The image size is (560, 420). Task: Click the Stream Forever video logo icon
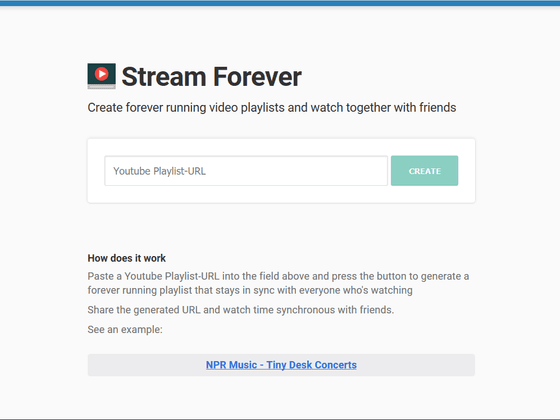coord(101,76)
